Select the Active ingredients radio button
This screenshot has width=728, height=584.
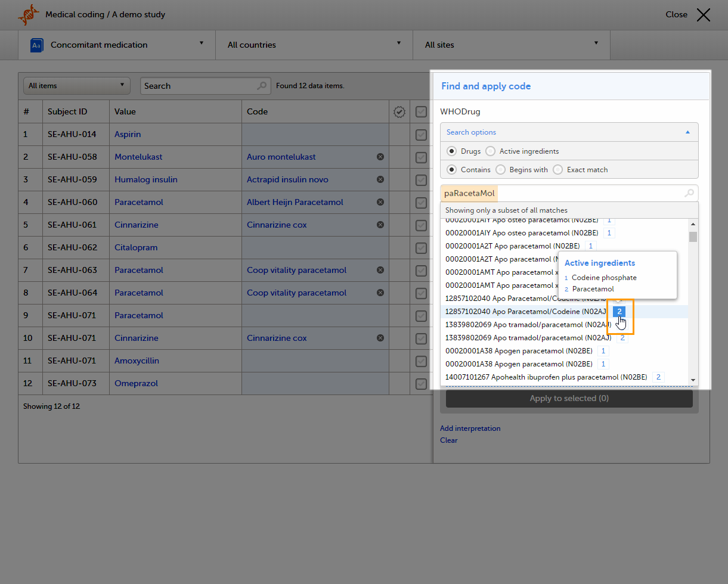[x=491, y=151]
